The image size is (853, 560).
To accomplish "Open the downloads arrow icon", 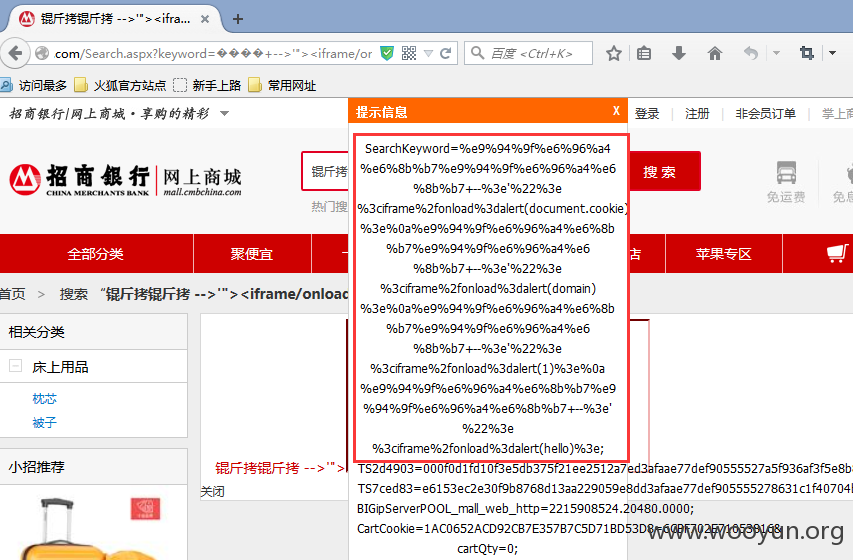I will coord(679,53).
